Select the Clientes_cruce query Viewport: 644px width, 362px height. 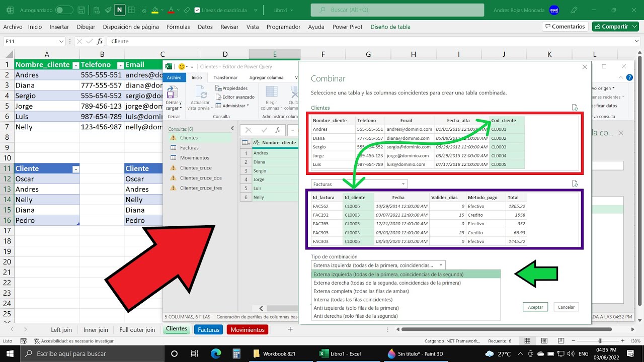click(196, 168)
